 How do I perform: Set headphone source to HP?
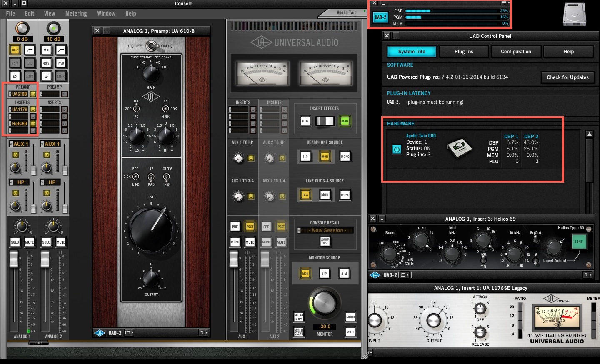click(305, 157)
